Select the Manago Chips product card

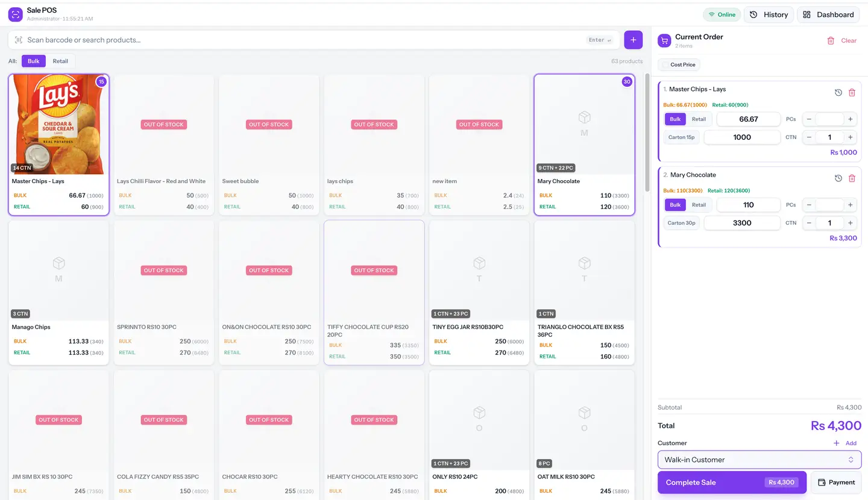[x=59, y=292]
